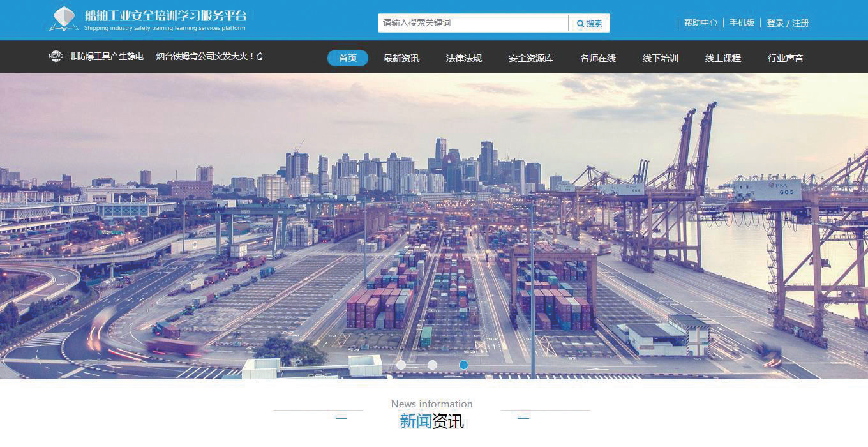The image size is (868, 447).
Task: Open the 名师在线 menu item
Action: pyautogui.click(x=598, y=58)
